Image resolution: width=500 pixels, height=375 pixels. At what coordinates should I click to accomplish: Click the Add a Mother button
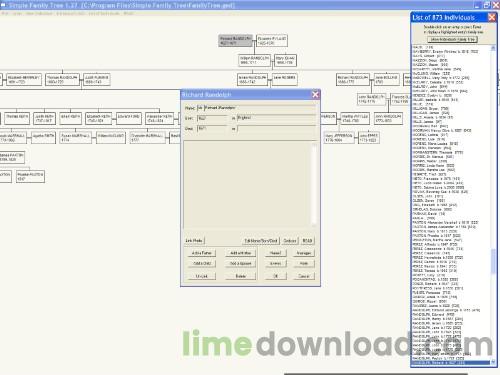(x=241, y=253)
